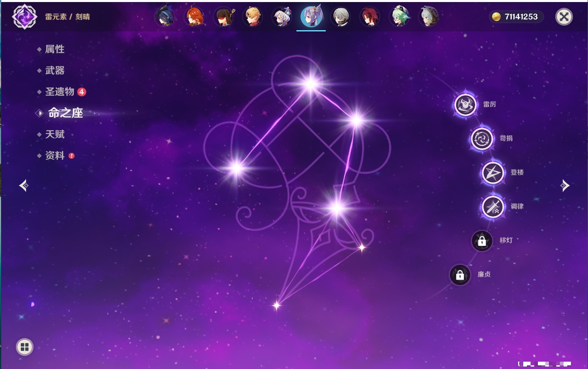Click the 雷元素 / 刻晴 title text
The width and height of the screenshot is (588, 369).
68,17
